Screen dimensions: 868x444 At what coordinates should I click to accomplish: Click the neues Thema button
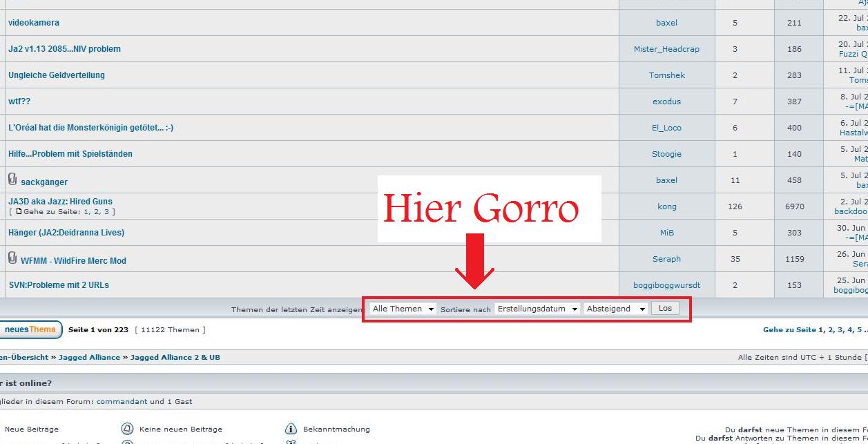tap(29, 329)
